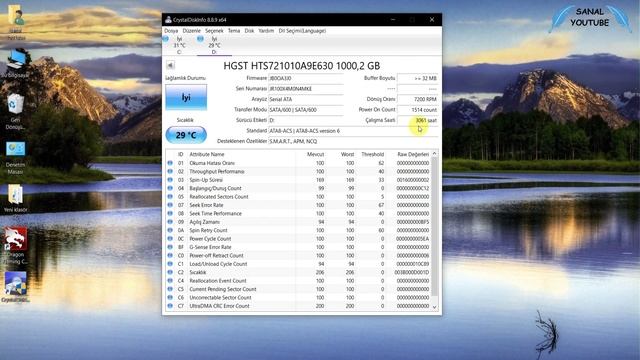Viewport: 640px width, 360px height.
Task: Click the Standard ATA8-ACS field
Action: (x=353, y=131)
